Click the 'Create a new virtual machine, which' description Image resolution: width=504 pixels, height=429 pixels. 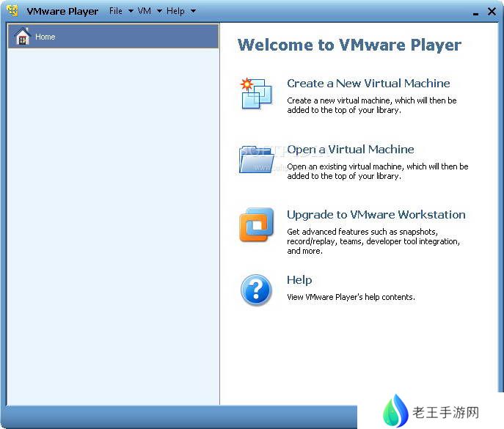pyautogui.click(x=372, y=105)
